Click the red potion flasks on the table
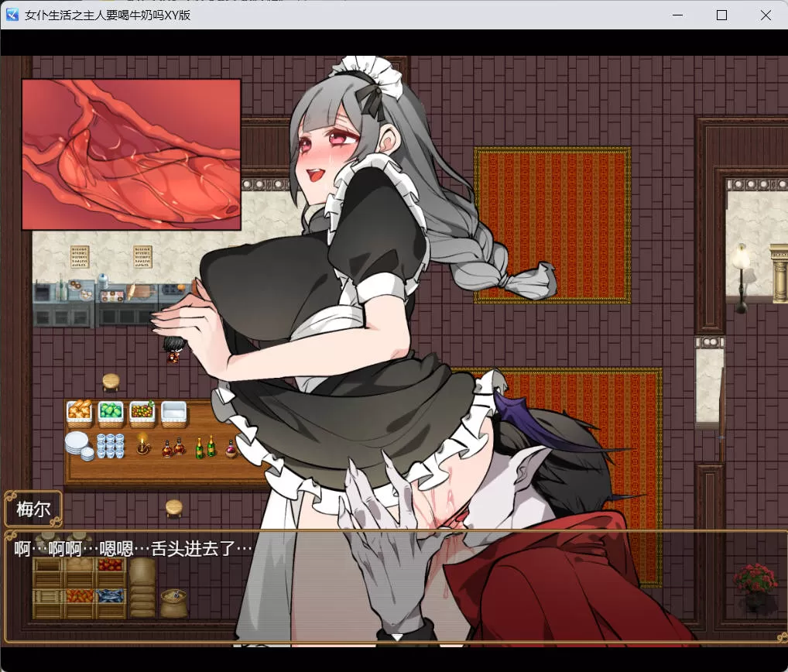 173,447
